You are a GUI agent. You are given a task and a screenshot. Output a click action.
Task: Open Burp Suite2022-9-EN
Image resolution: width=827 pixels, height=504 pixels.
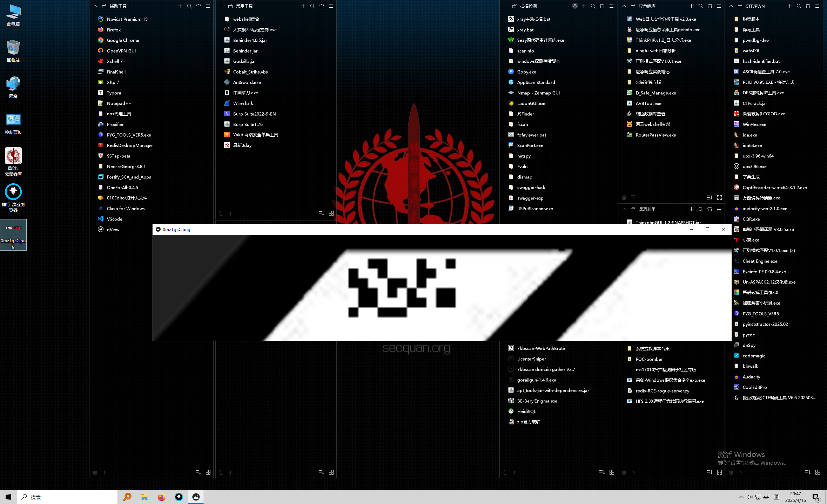pyautogui.click(x=254, y=114)
